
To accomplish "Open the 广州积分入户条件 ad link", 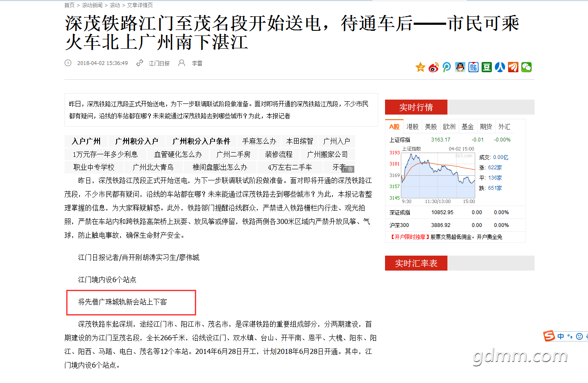I will [201, 141].
